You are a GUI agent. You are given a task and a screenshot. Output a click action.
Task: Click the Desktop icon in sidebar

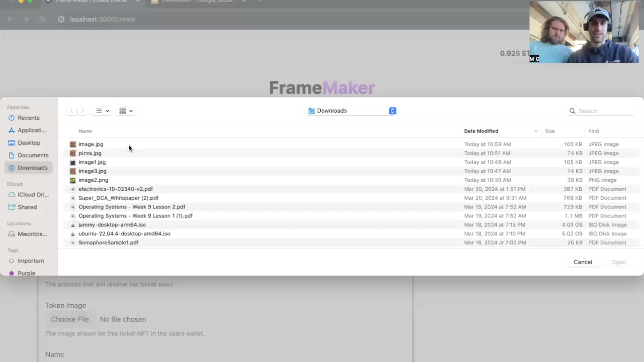point(11,143)
